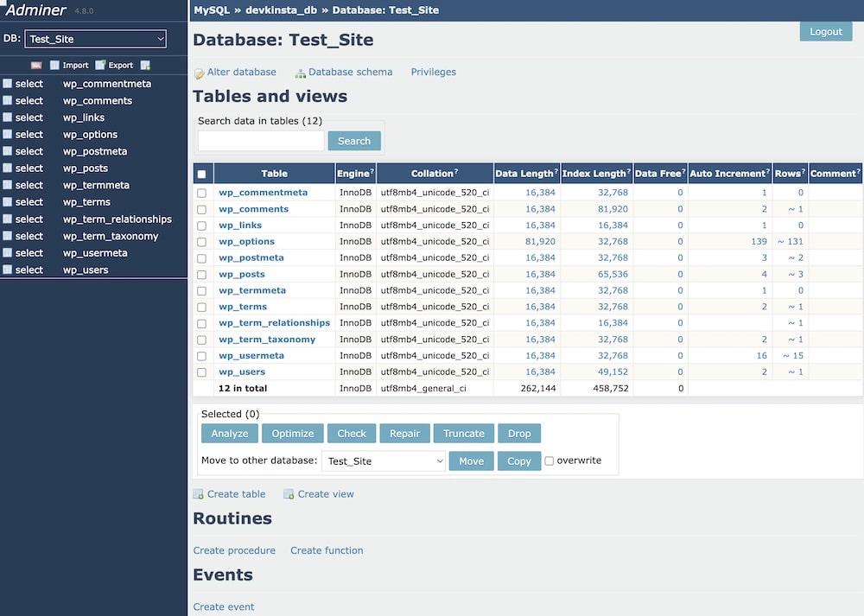Open wp_terms in the Tables and views list
The image size is (864, 616).
point(243,307)
